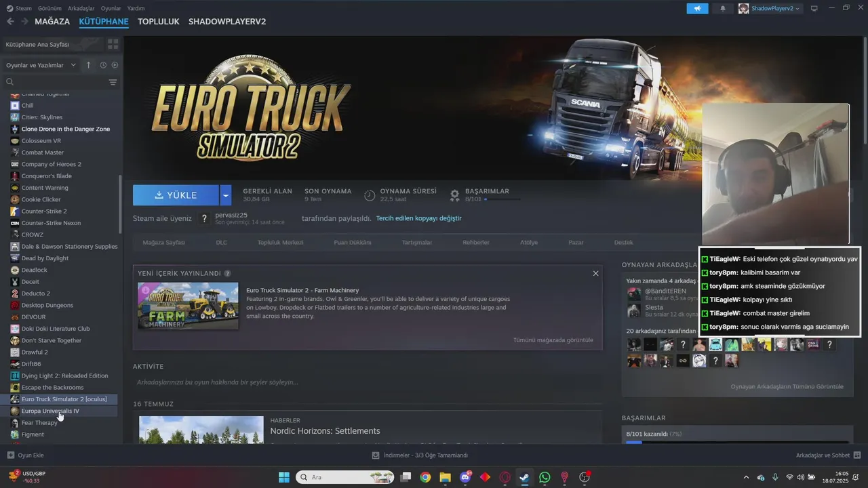Open the volume control in system tray

coord(800,477)
